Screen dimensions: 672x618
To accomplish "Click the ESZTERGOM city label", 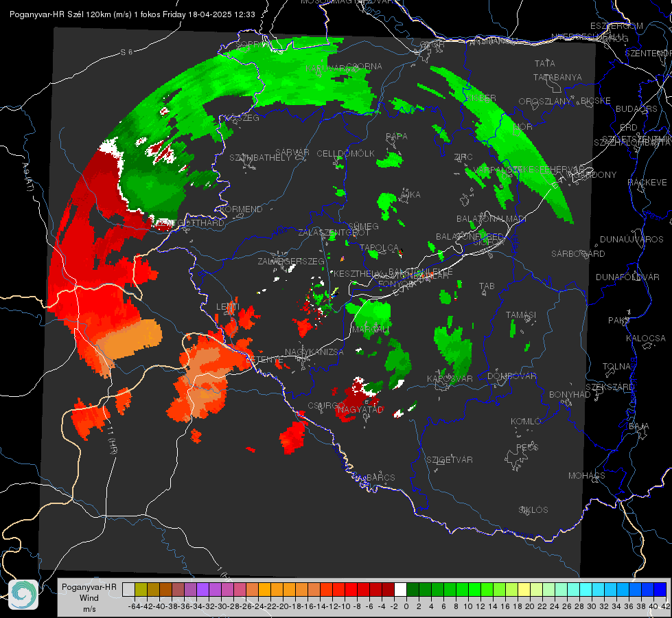I will tap(616, 26).
